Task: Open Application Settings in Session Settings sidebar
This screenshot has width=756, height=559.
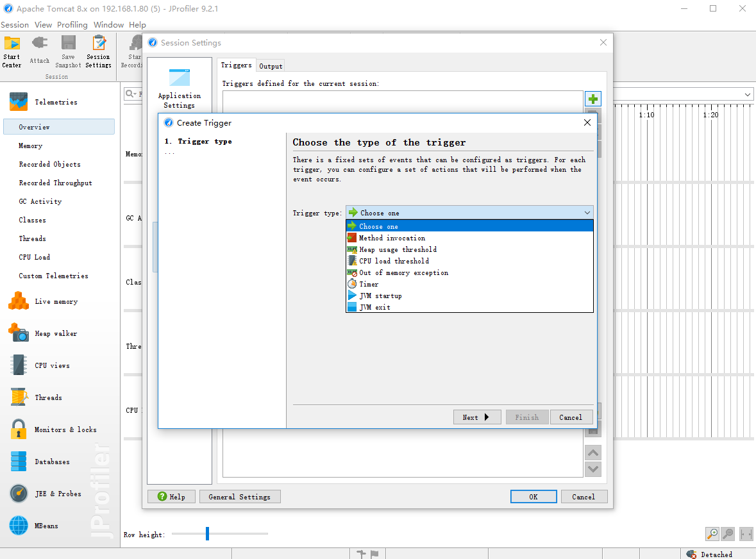Action: pyautogui.click(x=180, y=88)
